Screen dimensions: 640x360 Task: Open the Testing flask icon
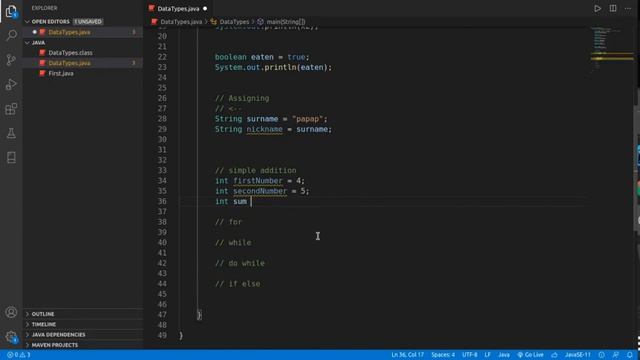11,133
